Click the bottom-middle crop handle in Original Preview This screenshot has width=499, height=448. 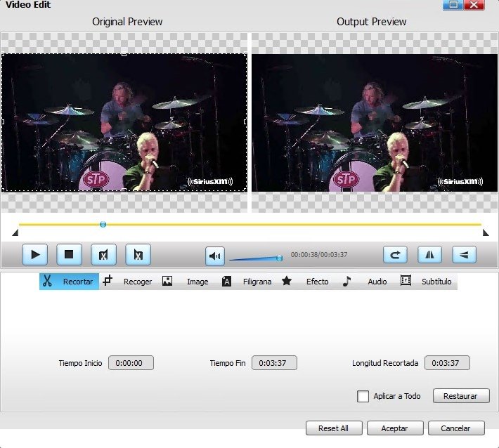click(x=124, y=190)
